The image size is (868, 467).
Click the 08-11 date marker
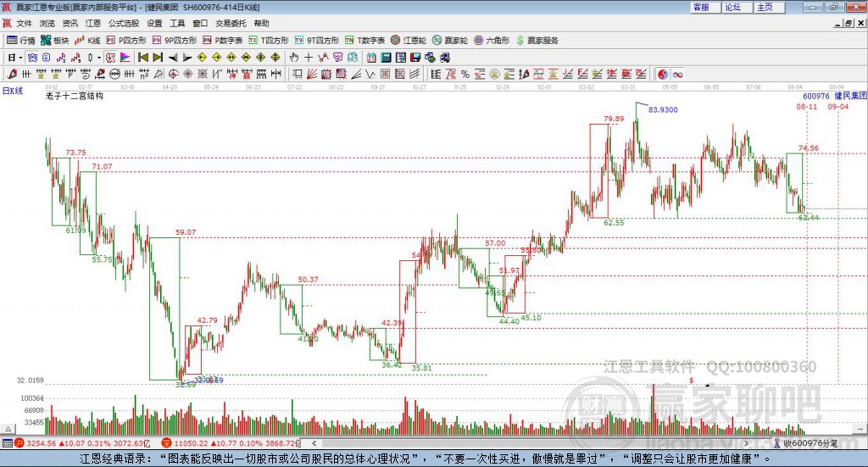coord(807,106)
